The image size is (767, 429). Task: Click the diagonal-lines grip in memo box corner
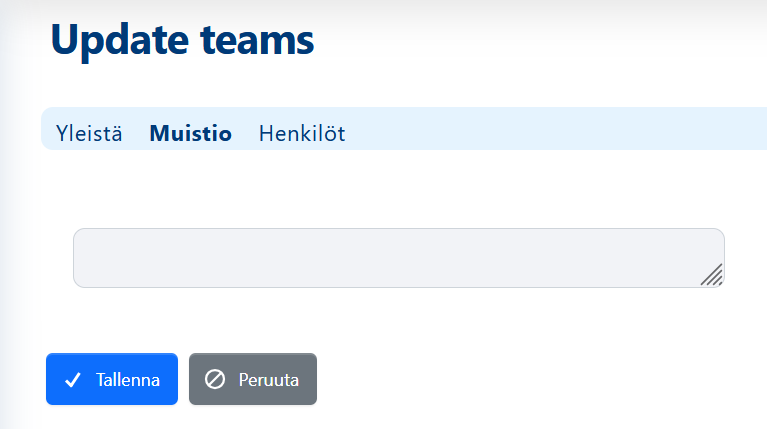[x=712, y=274]
